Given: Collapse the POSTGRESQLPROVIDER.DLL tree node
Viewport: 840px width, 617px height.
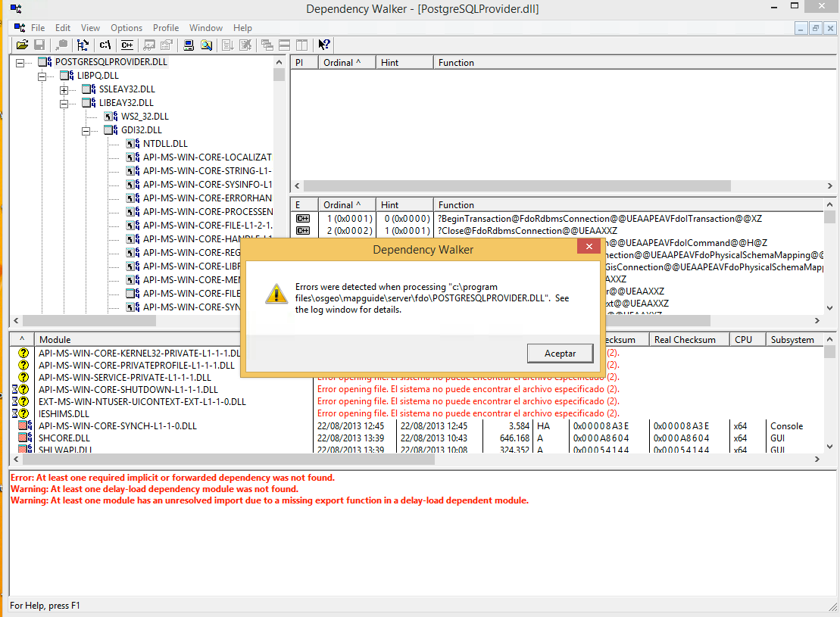Looking at the screenshot, I should pyautogui.click(x=20, y=63).
